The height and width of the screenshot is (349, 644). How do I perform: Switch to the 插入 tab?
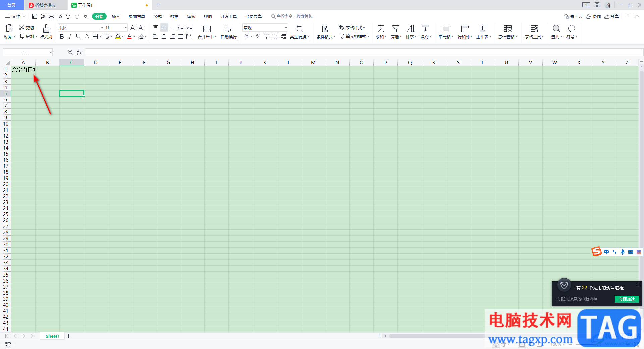tap(116, 16)
